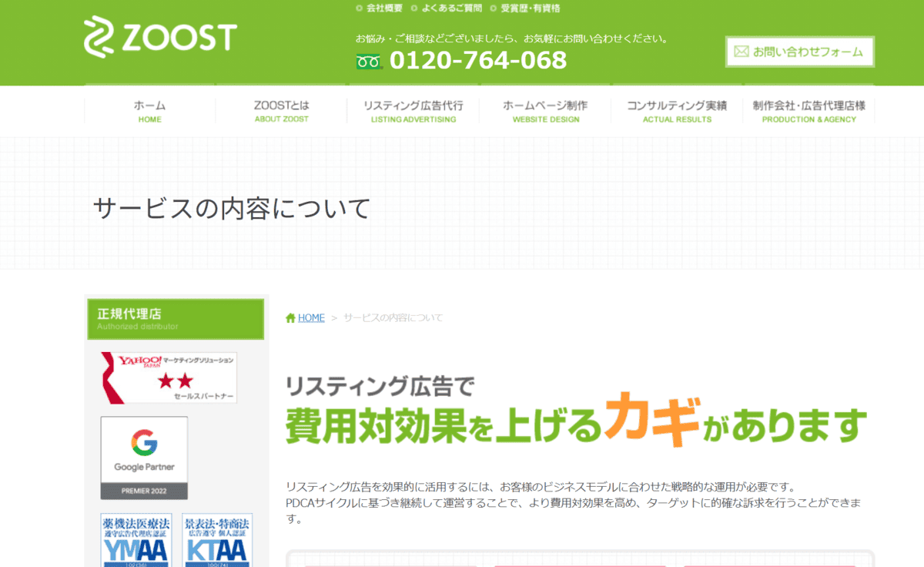Select リスティング広告代行 in the navigation
The width and height of the screenshot is (924, 567).
pyautogui.click(x=413, y=111)
